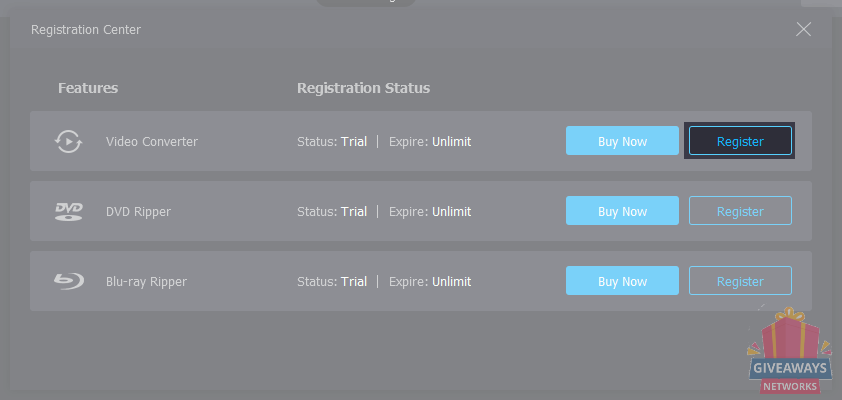Image resolution: width=842 pixels, height=400 pixels.
Task: Click the Video Converter circular play icon
Action: (x=68, y=142)
